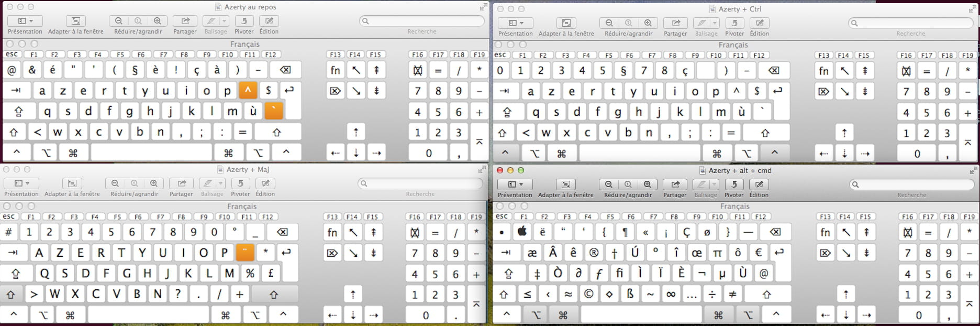
Task: Expand Balisage arrow in Azerty + alt + cmd
Action: pos(715,184)
